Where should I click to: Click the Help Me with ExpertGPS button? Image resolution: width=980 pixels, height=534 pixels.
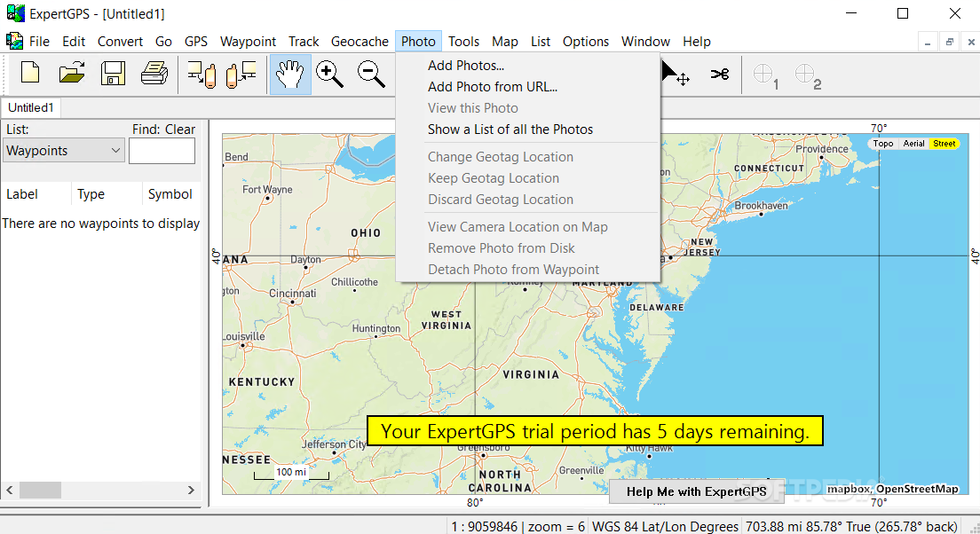pyautogui.click(x=696, y=491)
